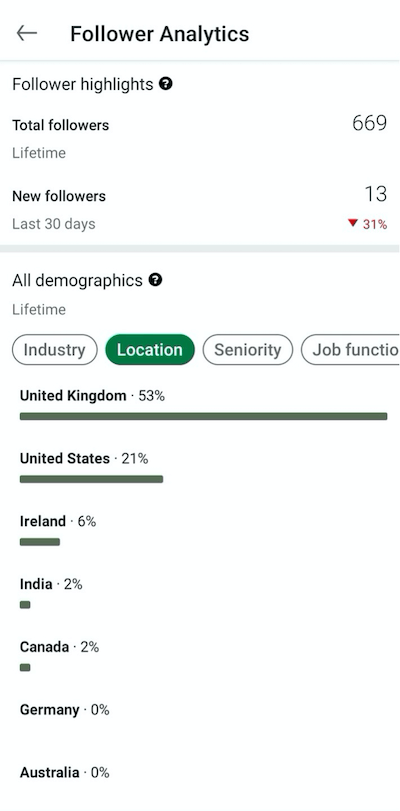
Task: Click the Total followers count 669
Action: pos(369,123)
